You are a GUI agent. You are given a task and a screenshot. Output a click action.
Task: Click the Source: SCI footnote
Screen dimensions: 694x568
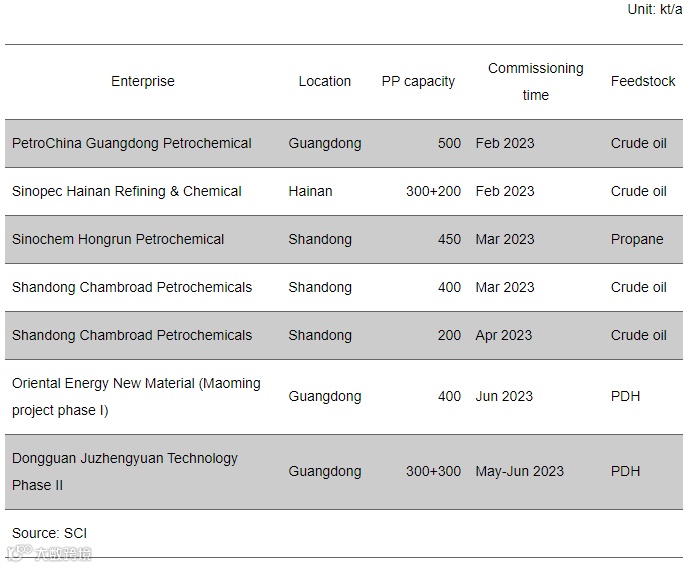(x=50, y=533)
